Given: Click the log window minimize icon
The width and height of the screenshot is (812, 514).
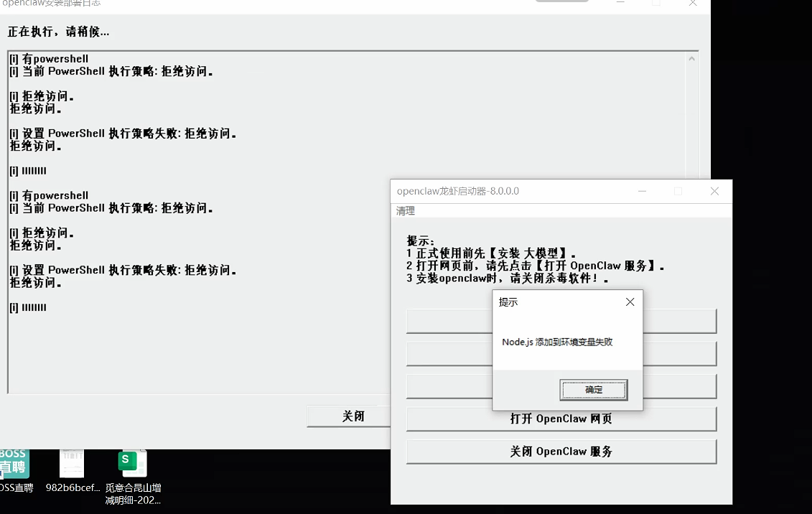Looking at the screenshot, I should (620, 4).
